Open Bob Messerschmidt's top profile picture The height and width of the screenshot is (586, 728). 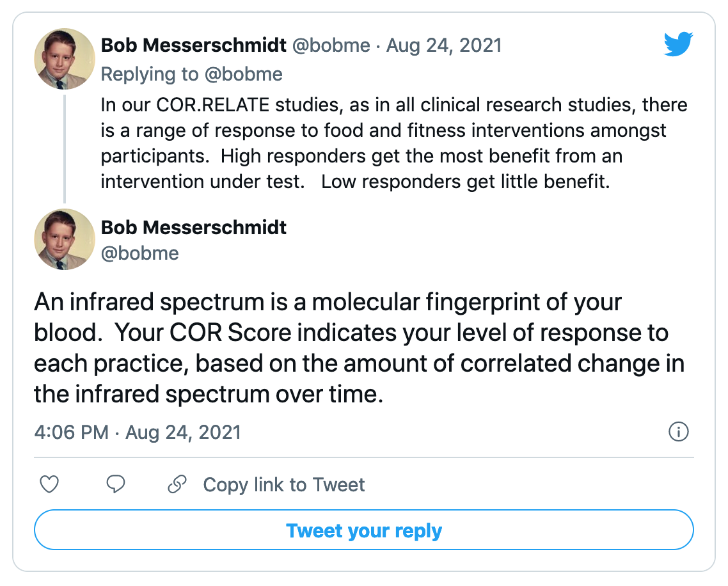click(65, 59)
